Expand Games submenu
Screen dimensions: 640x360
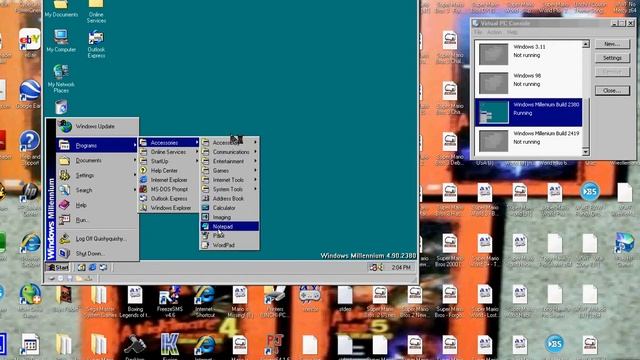229,171
